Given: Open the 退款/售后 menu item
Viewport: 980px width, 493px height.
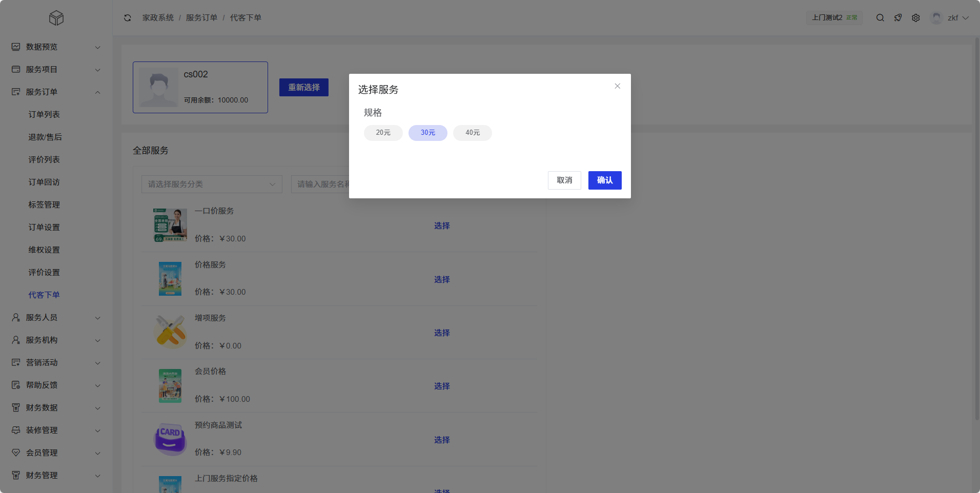Looking at the screenshot, I should click(x=45, y=137).
